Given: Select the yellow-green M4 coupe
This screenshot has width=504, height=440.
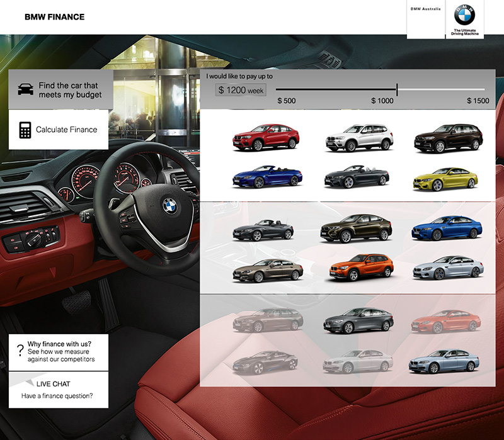Looking at the screenshot, I should (x=445, y=179).
